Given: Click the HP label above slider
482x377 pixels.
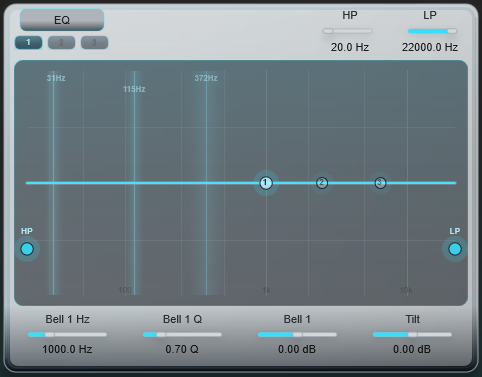Looking at the screenshot, I should pos(350,15).
